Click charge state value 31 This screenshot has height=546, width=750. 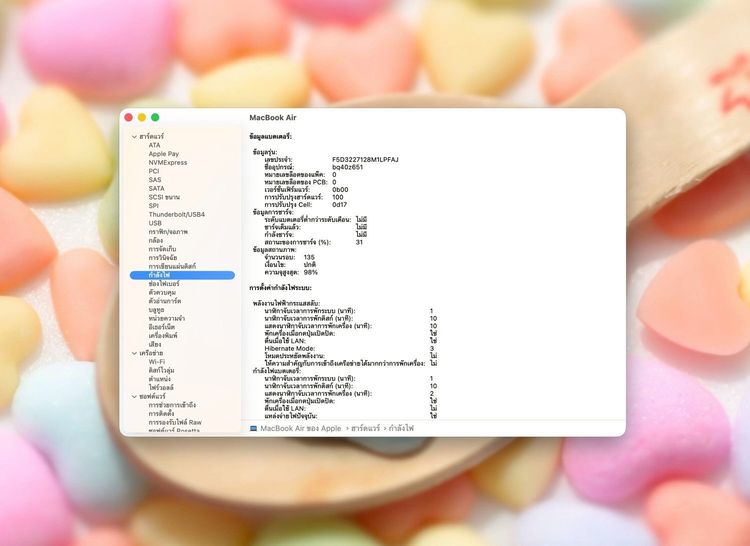pyautogui.click(x=359, y=242)
